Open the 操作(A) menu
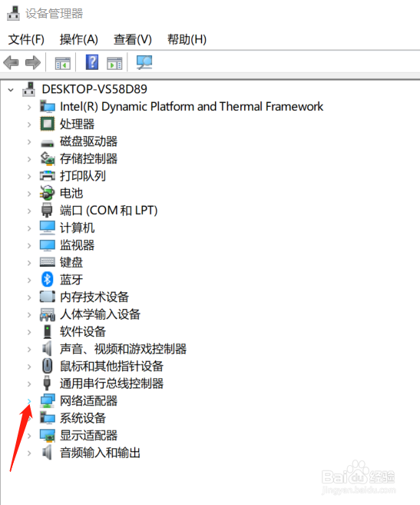Image resolution: width=420 pixels, height=505 pixels. (79, 39)
